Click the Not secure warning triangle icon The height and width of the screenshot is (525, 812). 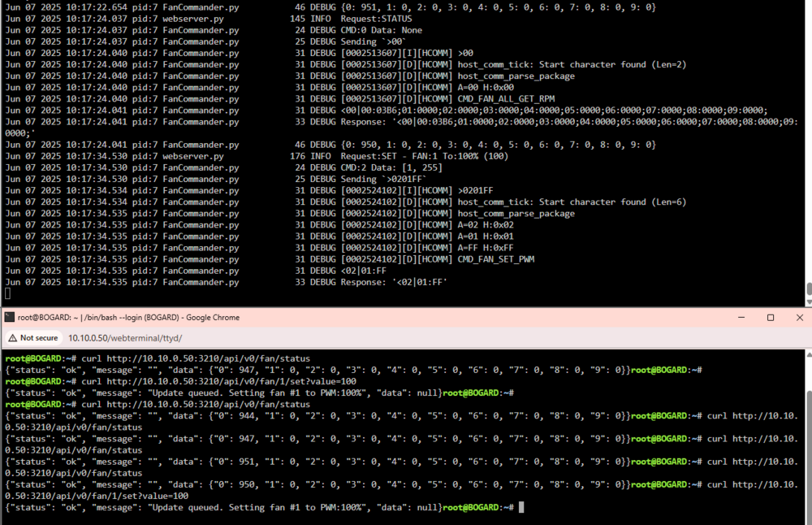tap(12, 338)
